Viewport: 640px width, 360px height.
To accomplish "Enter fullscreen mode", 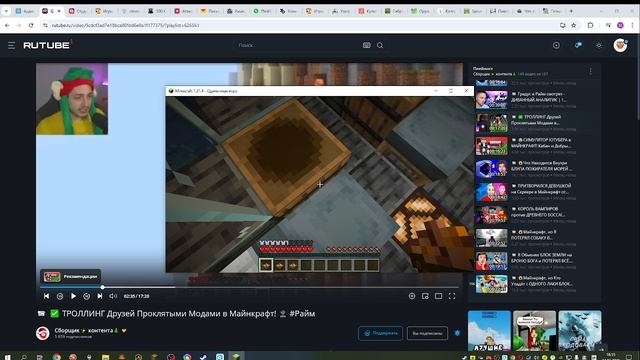I will click(452, 296).
